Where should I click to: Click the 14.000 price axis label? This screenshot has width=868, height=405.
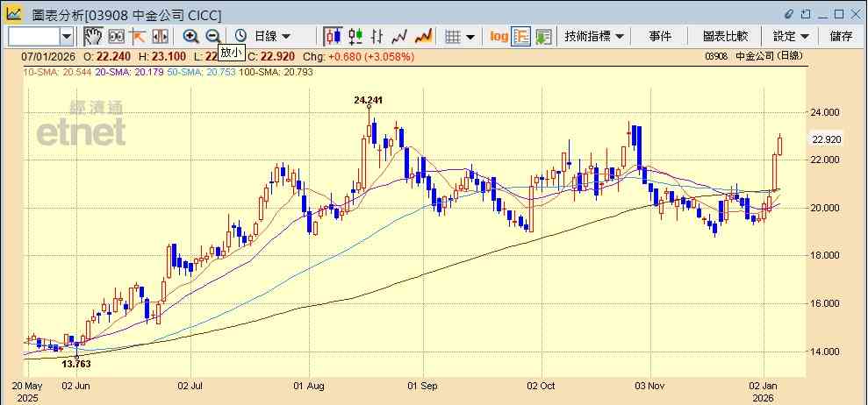coord(825,352)
